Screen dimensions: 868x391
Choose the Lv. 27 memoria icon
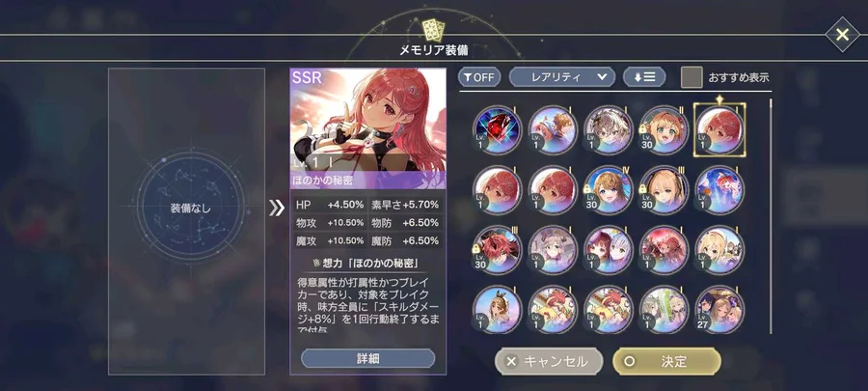[x=719, y=310]
